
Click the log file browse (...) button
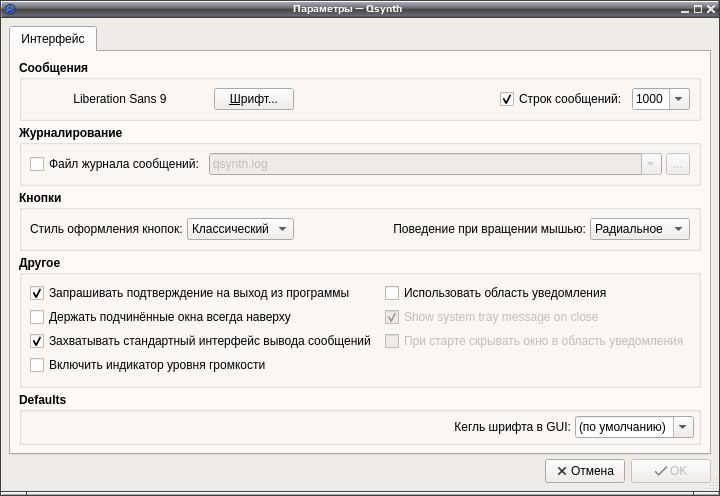click(678, 164)
